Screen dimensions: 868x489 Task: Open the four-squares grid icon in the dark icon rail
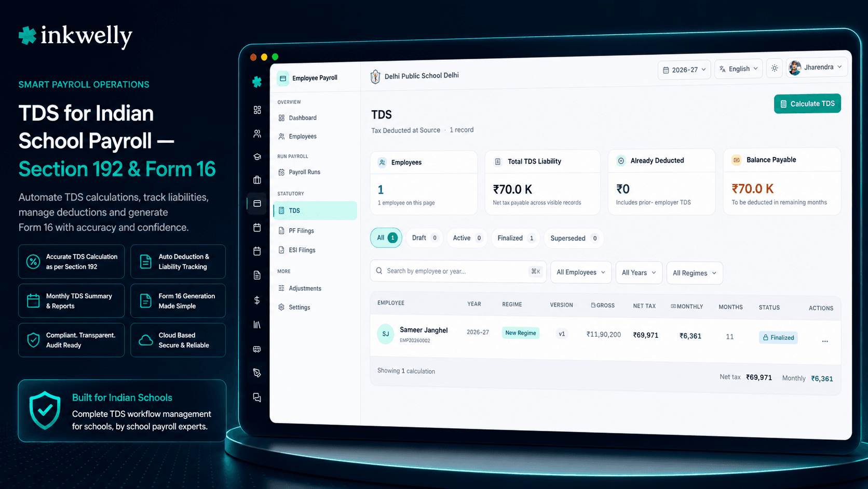[257, 110]
